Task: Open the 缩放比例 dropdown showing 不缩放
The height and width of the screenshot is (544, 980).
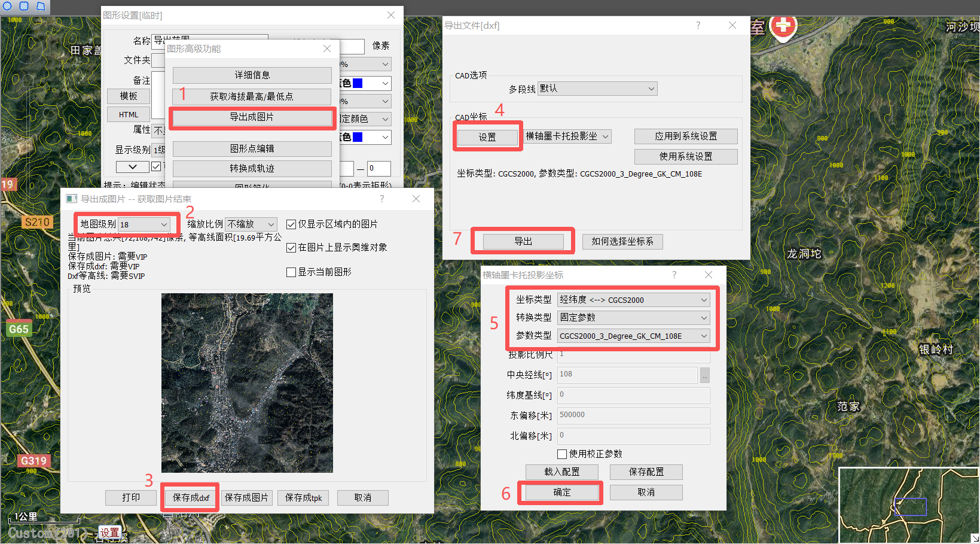Action: point(251,224)
